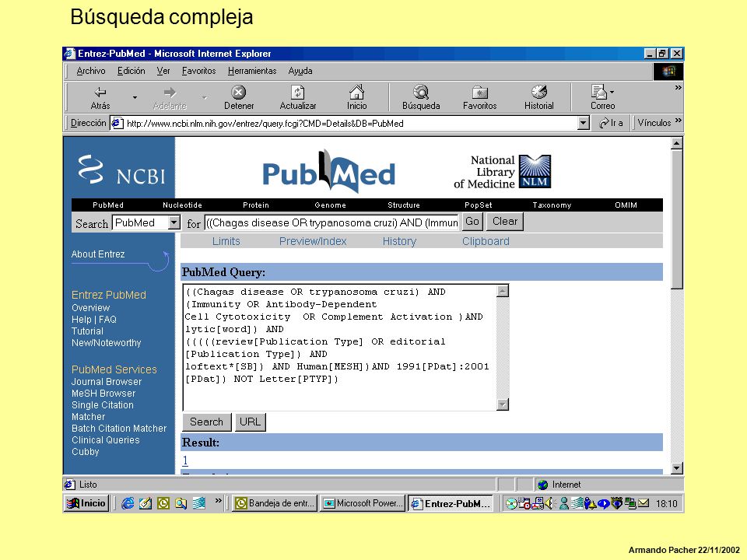The height and width of the screenshot is (560, 747).
Task: Go home with Inicio icon
Action: (x=356, y=92)
